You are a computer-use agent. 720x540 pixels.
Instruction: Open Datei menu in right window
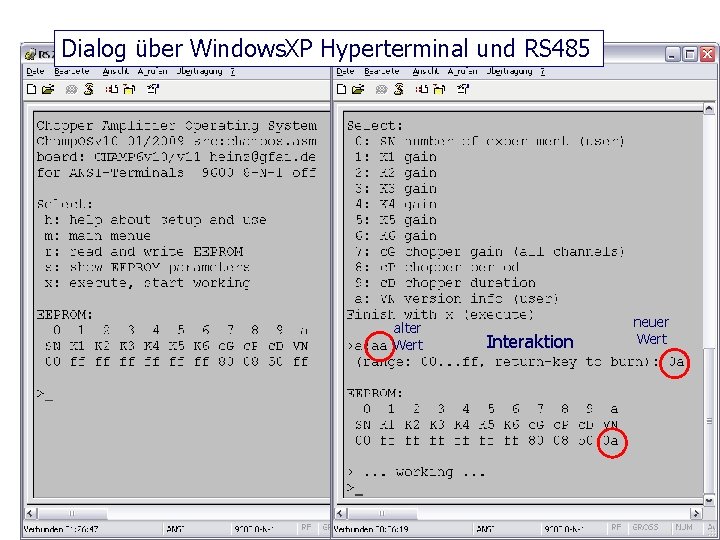pyautogui.click(x=345, y=71)
